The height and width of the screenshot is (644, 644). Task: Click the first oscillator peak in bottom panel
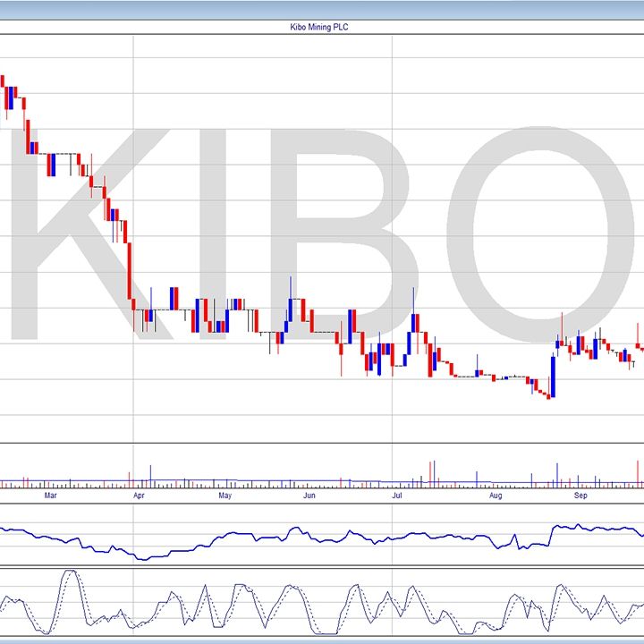click(x=69, y=572)
